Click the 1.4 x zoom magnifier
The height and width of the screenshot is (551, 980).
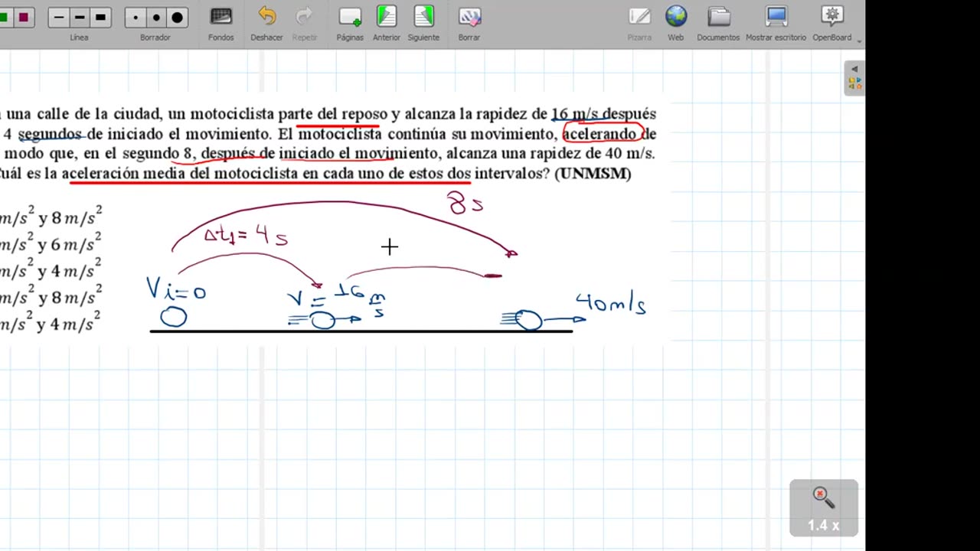pyautogui.click(x=824, y=508)
